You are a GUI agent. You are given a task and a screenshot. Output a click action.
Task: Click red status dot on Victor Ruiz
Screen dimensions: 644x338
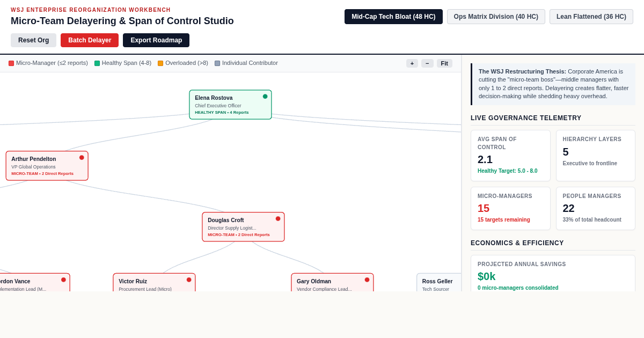[189, 280]
